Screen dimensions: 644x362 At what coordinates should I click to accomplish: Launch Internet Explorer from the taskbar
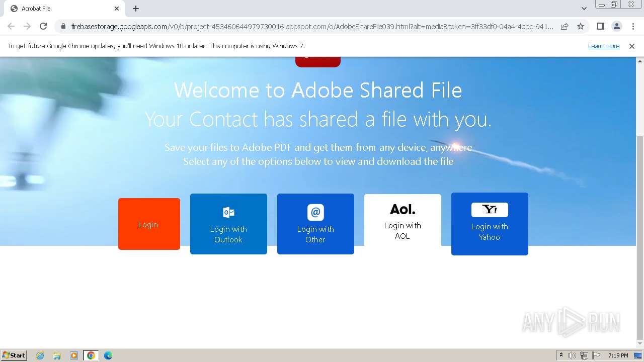pyautogui.click(x=40, y=355)
